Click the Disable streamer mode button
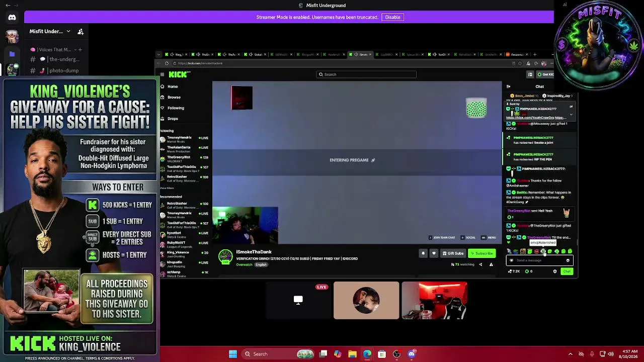 coord(392,17)
